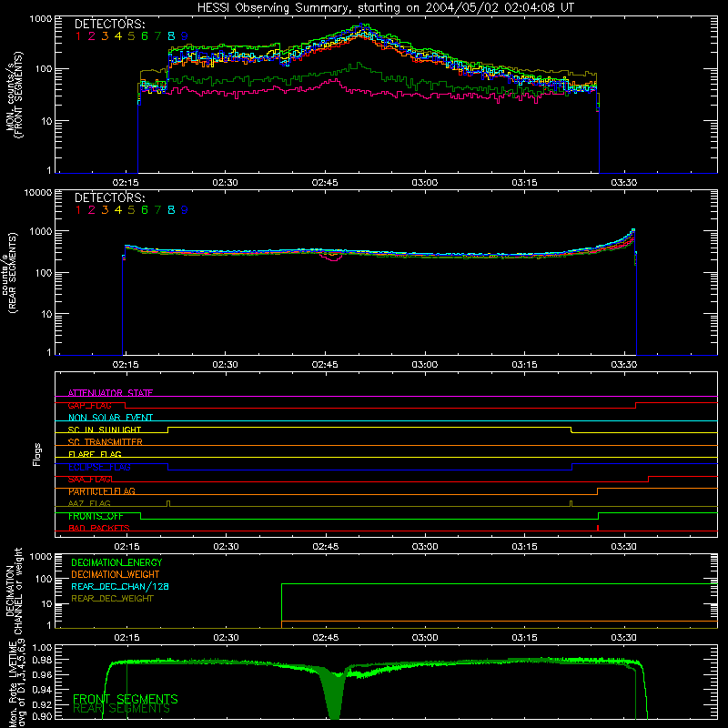
Task: Click the 03:30 time label under rear segments plot
Action: pos(624,365)
